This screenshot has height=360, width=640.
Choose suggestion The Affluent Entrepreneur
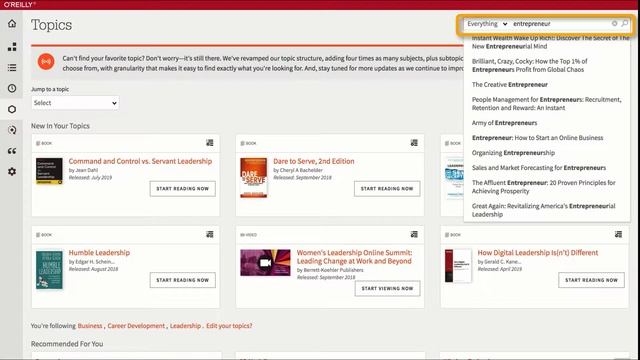click(543, 187)
